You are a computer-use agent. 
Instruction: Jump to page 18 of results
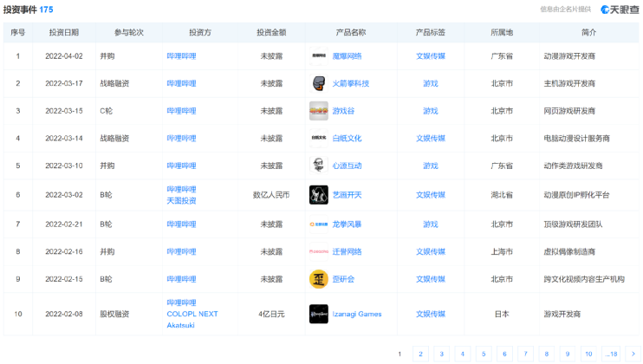[x=611, y=354]
